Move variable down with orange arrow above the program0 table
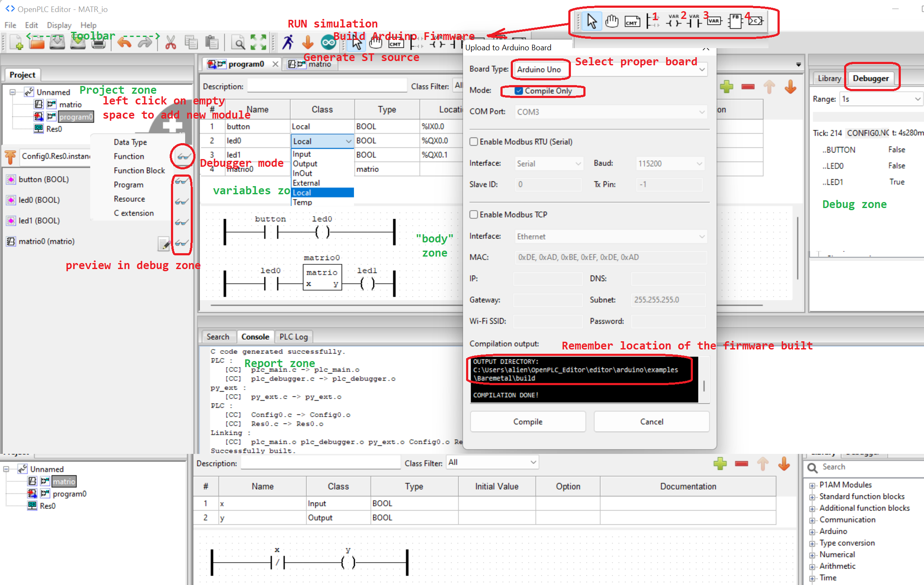Viewport: 924px width, 585px height. (790, 87)
